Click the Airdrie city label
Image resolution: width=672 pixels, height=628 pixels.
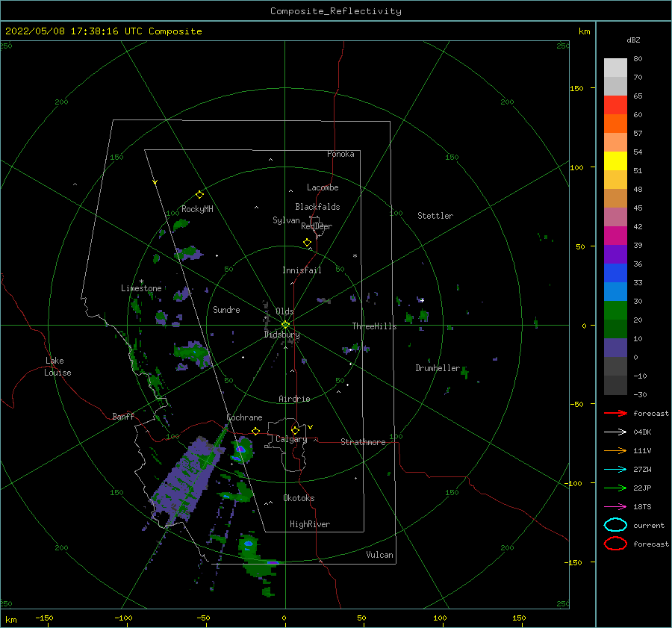click(294, 399)
